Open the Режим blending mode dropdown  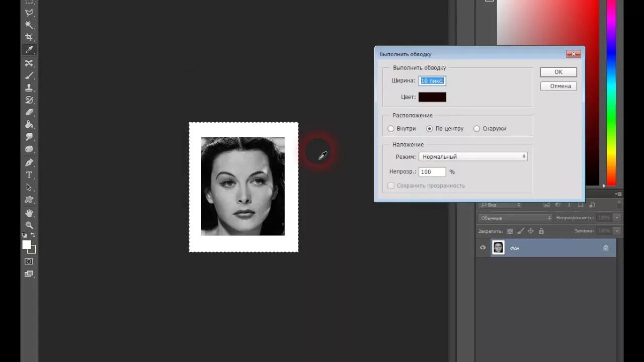point(473,156)
